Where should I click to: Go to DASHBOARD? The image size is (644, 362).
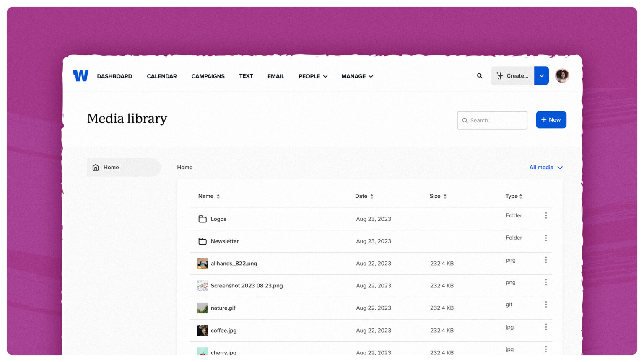pos(114,76)
